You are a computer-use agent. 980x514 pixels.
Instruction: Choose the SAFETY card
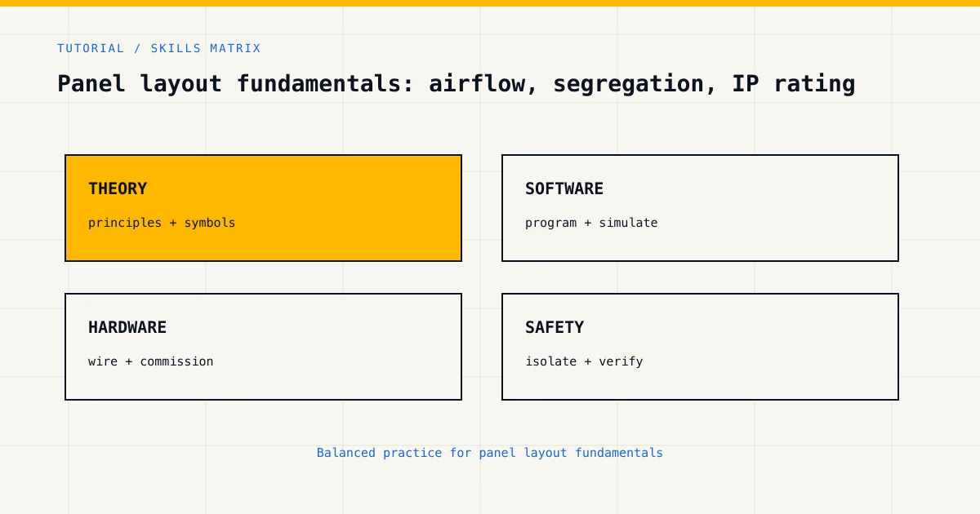click(700, 347)
